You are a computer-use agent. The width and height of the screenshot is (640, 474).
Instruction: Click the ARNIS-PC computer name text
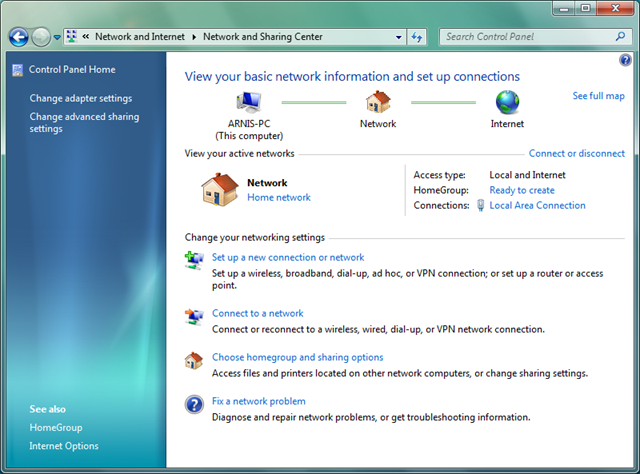click(249, 124)
